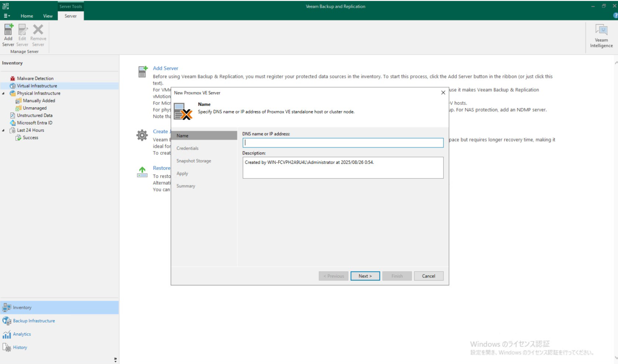The height and width of the screenshot is (364, 618).
Task: Open the Create Job link in main pane
Action: [161, 131]
